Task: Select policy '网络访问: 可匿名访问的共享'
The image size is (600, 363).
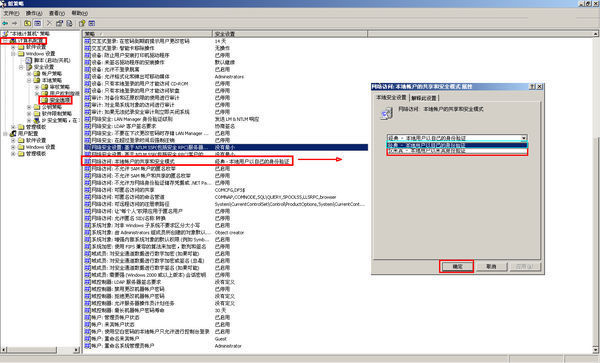Action: click(x=122, y=190)
